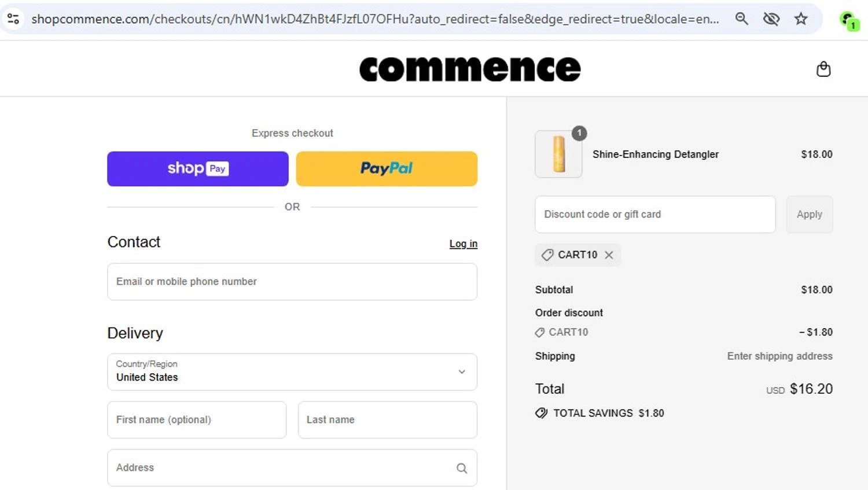The width and height of the screenshot is (868, 490).
Task: Click the Enter shipping address text
Action: point(779,356)
